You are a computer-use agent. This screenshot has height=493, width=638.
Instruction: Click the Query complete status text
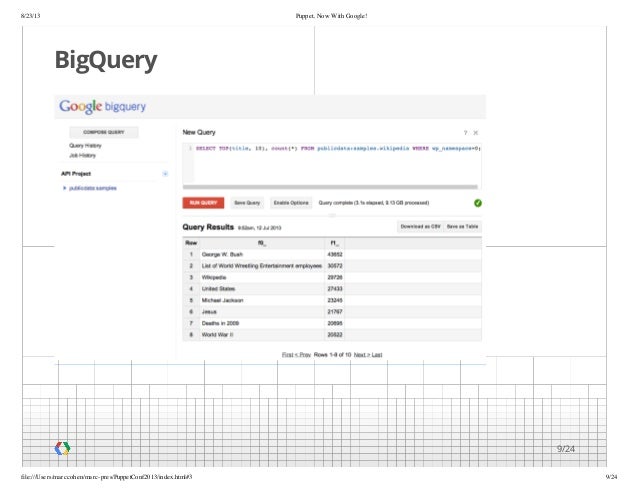point(374,203)
